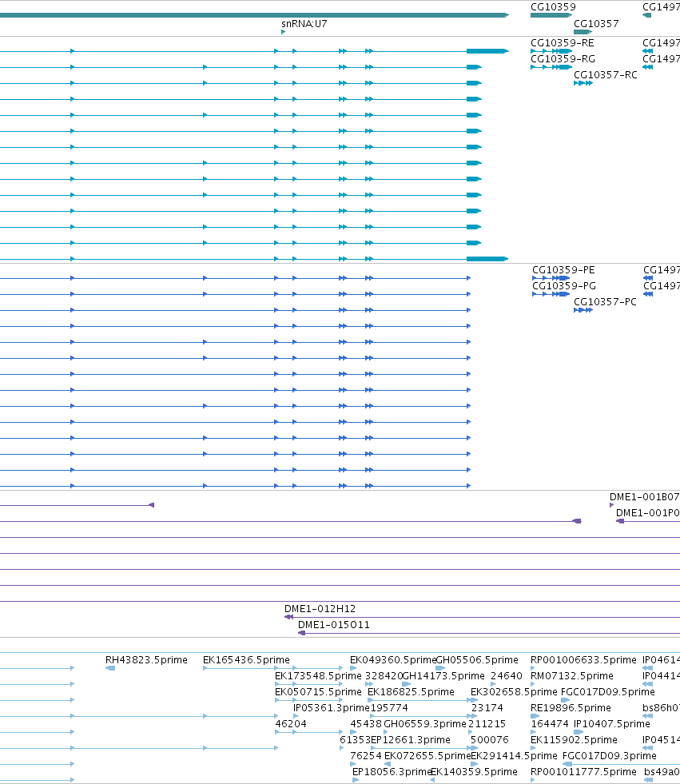The height and width of the screenshot is (784, 680).
Task: Select EST GH05506.5prime label
Action: [477, 660]
